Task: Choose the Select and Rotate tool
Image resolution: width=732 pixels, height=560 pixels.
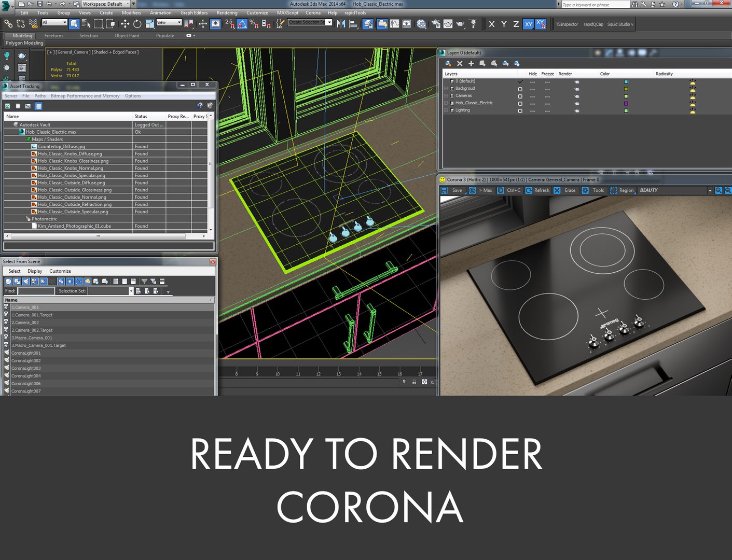Action: [137, 24]
